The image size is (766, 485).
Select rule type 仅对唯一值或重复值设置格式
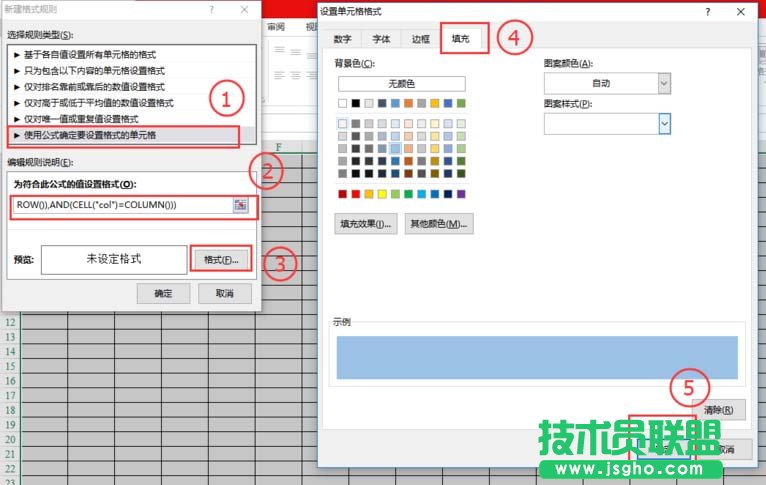pyautogui.click(x=132, y=119)
